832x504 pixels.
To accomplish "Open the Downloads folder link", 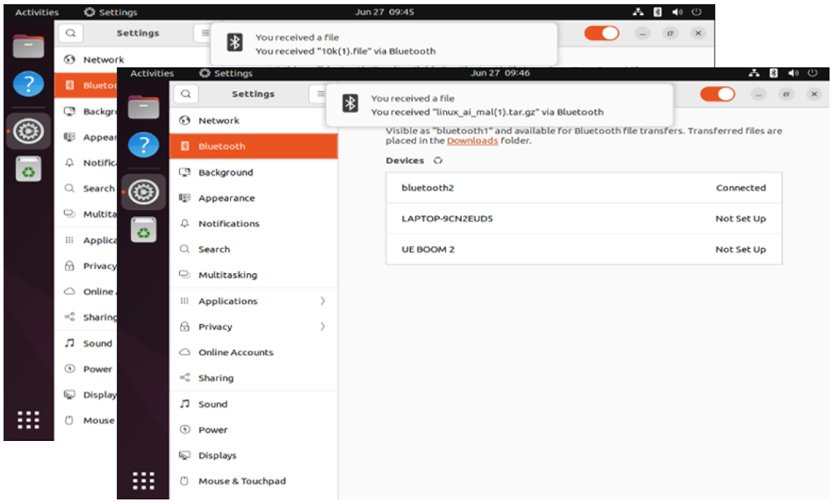I will coord(472,141).
